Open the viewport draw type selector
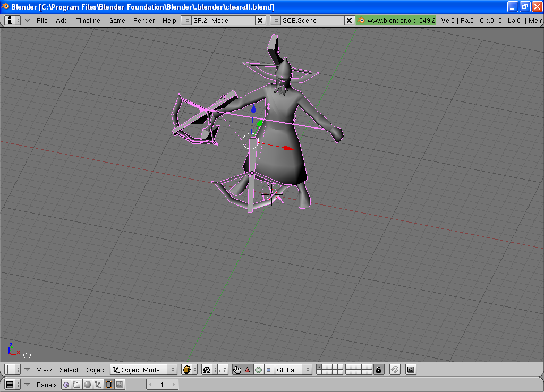 coord(190,370)
